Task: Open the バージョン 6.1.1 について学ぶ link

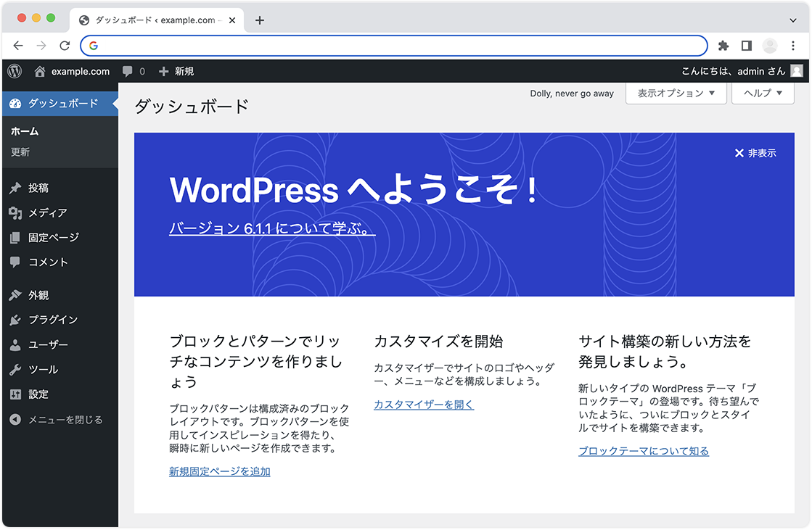Action: [272, 228]
